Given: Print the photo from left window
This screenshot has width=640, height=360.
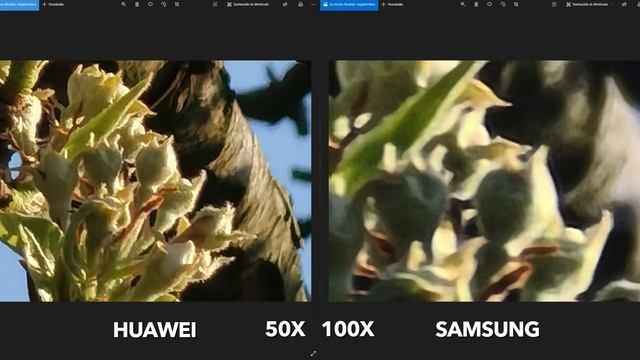Looking at the screenshot, I should coord(300,4).
